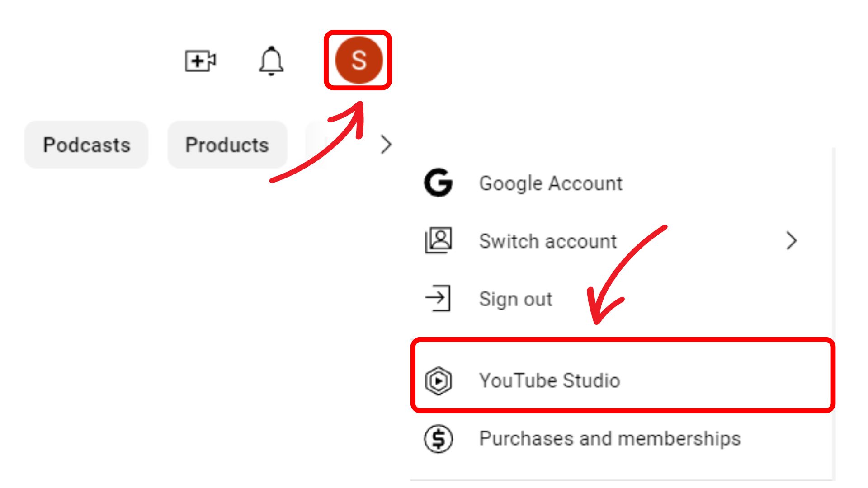
Task: Click the Switch account profile-card icon
Action: [x=438, y=241]
